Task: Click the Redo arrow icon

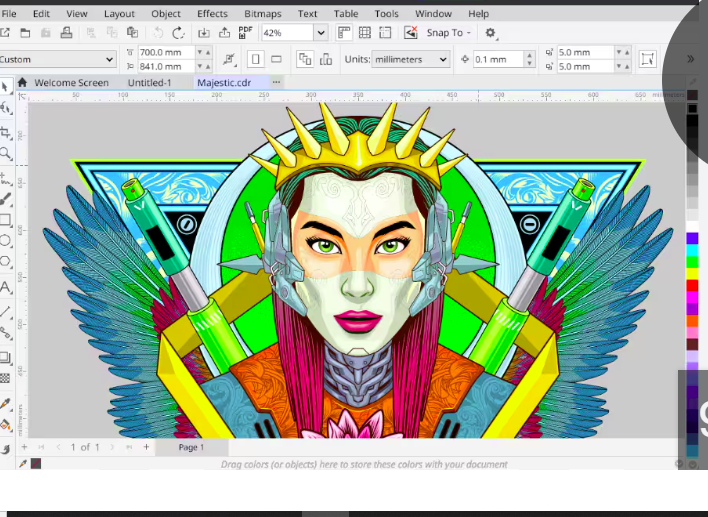Action: (178, 33)
